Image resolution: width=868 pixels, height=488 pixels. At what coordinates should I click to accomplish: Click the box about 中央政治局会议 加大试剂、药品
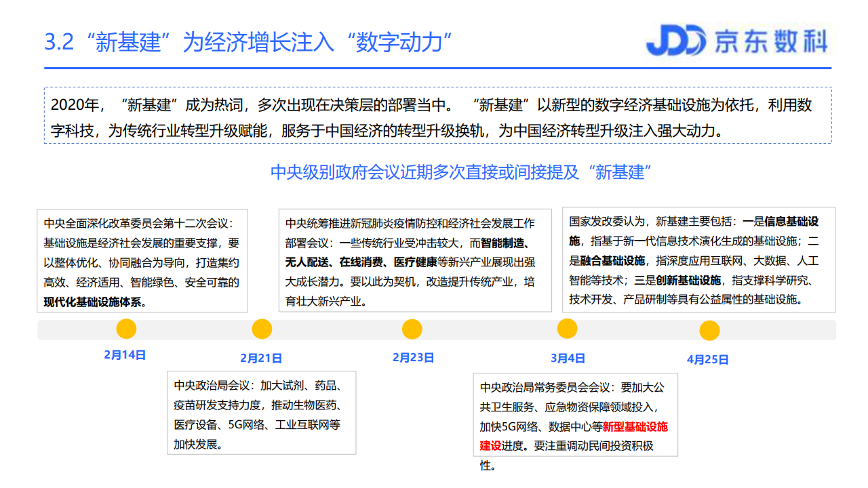(x=262, y=412)
